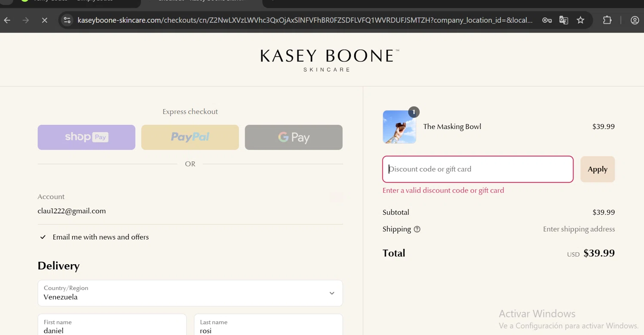Click the quantity badge on product image
This screenshot has height=335, width=644.
pos(413,112)
